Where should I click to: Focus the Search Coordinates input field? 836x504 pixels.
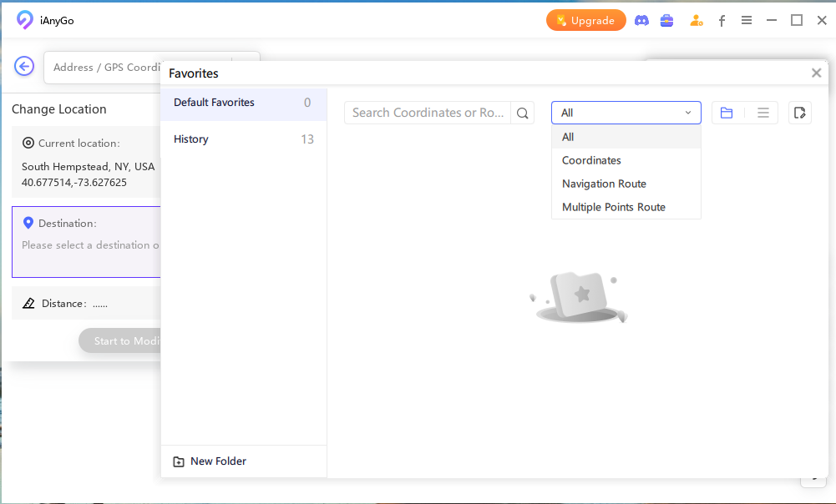tap(428, 113)
